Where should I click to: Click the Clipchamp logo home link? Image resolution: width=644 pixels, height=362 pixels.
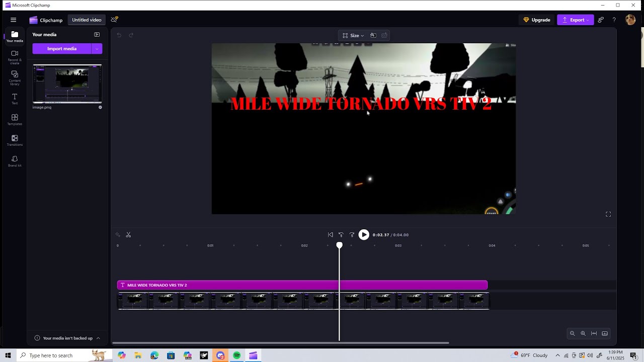point(46,20)
